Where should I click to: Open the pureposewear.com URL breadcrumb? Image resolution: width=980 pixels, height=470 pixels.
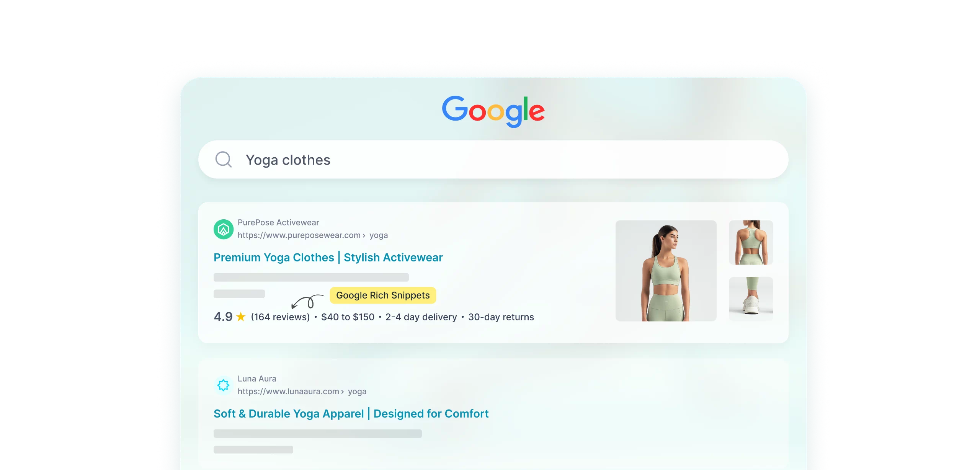[x=313, y=235]
